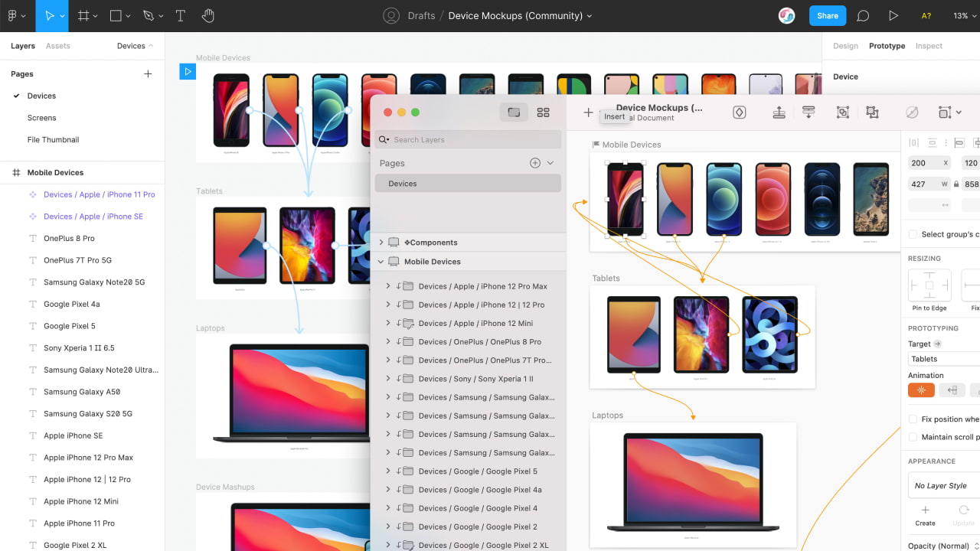Click the Bring Forward icon in Sketch toolbar
This screenshot has width=980, height=551.
click(779, 112)
